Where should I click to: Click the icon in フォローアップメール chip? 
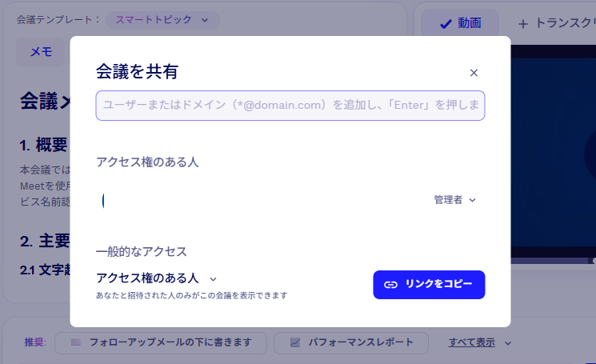point(76,342)
